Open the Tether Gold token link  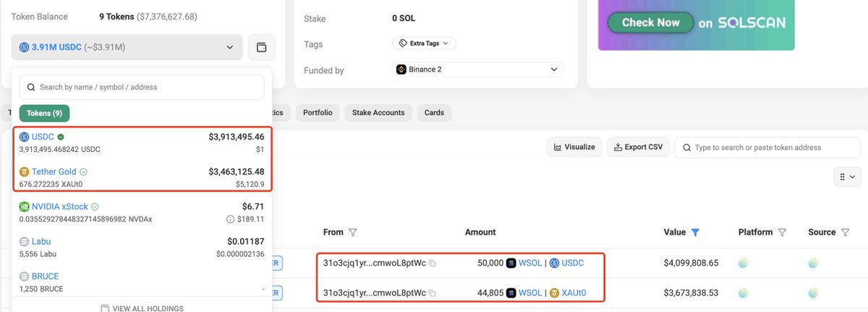click(54, 172)
